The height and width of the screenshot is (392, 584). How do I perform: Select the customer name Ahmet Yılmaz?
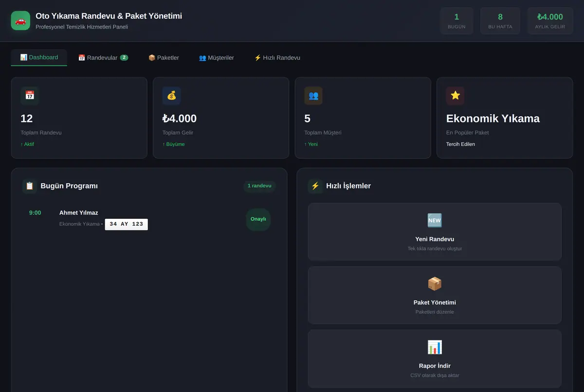click(x=79, y=213)
